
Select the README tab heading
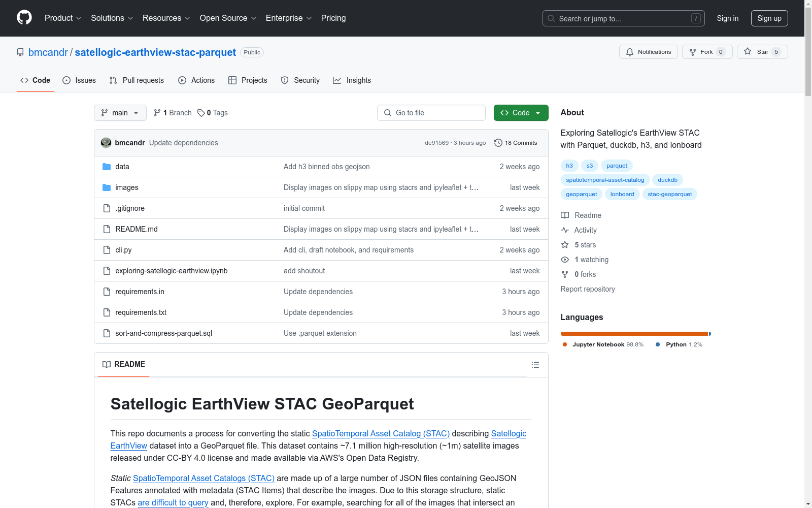124,364
